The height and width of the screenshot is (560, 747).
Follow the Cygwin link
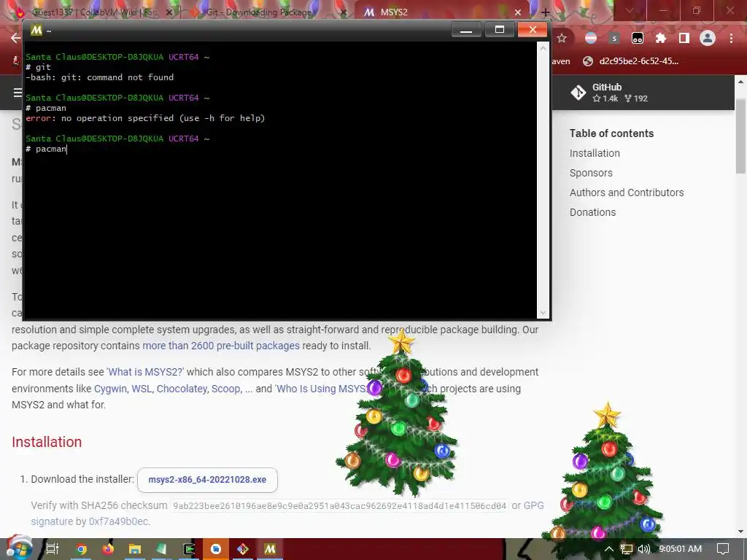[110, 389]
